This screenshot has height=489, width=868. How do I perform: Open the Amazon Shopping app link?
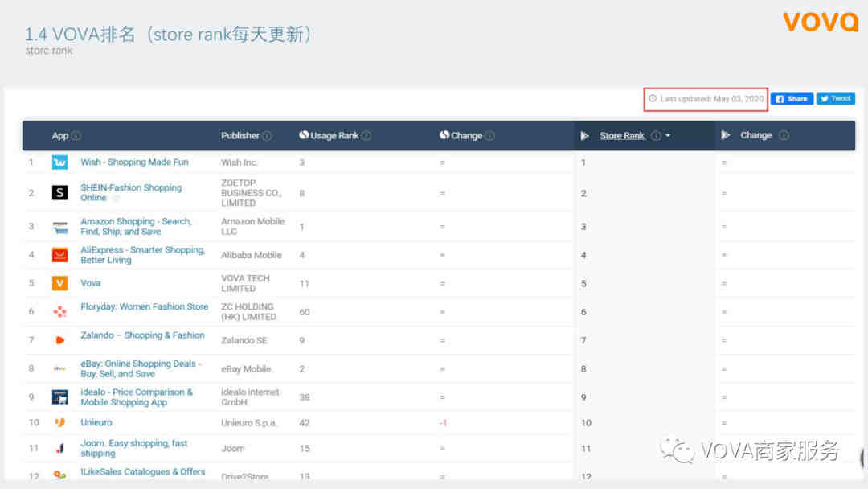(136, 227)
